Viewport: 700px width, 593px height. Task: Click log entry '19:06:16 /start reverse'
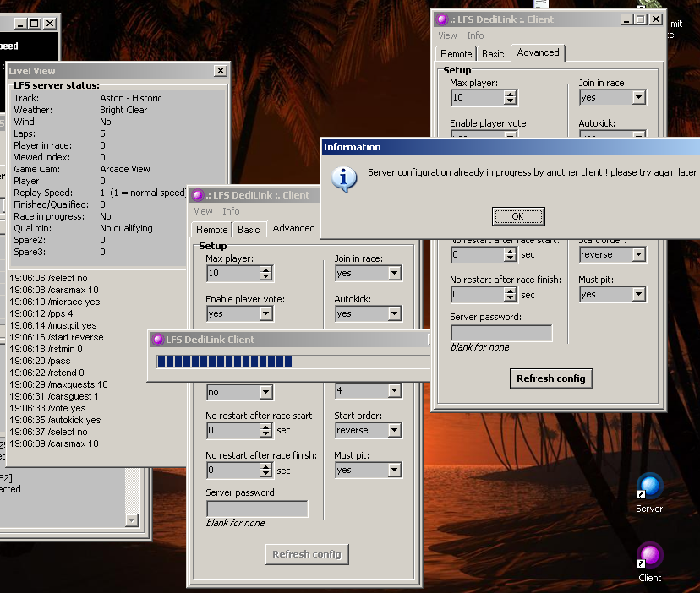click(x=57, y=337)
